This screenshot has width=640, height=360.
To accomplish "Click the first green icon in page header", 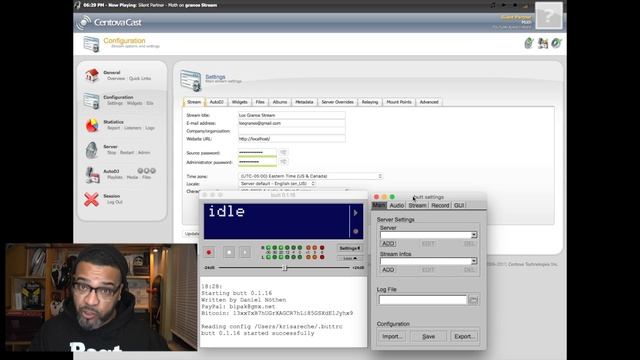I will [529, 43].
